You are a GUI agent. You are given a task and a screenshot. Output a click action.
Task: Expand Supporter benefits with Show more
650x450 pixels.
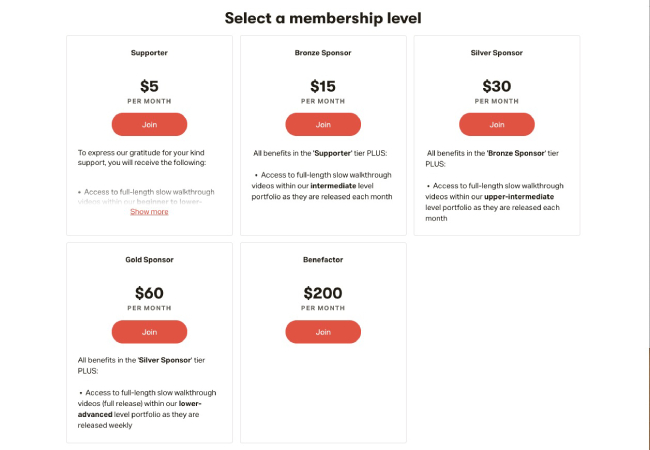click(149, 212)
